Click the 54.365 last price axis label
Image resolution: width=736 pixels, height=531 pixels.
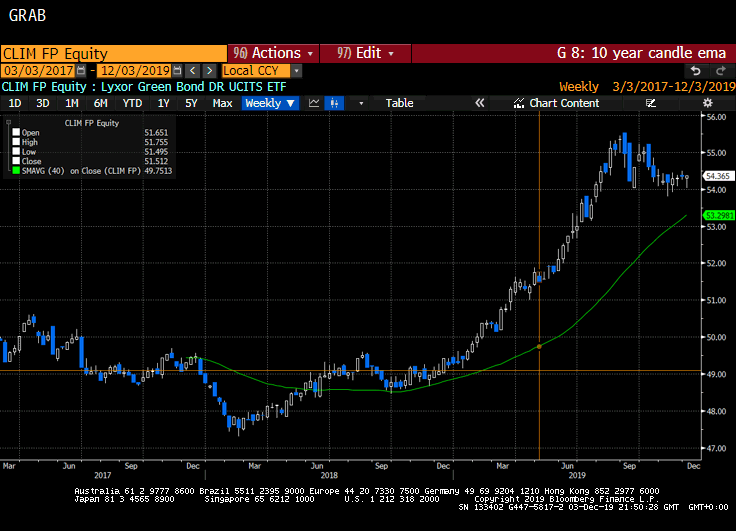718,176
